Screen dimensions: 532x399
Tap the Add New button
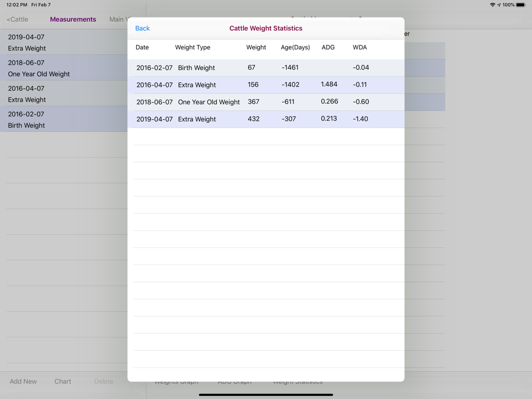point(23,381)
